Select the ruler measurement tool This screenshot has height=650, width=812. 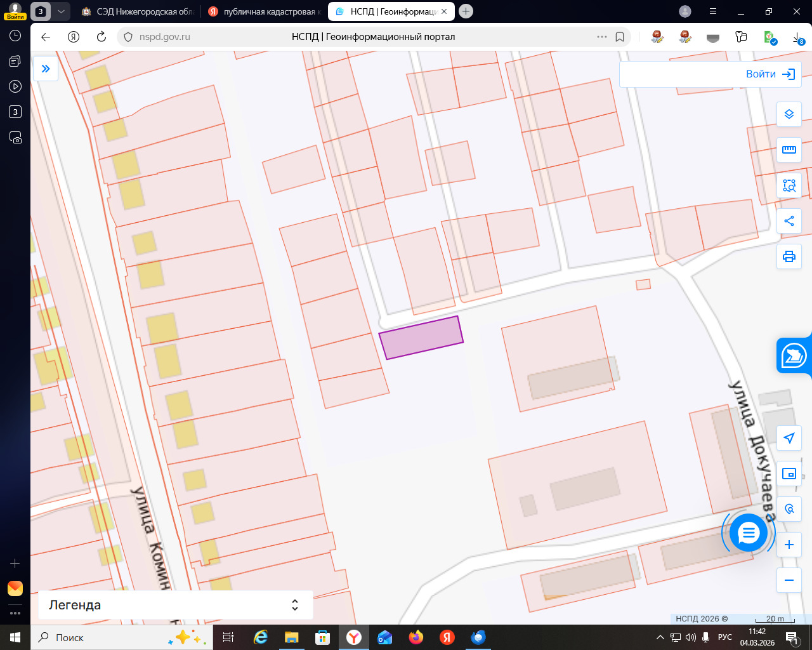(789, 150)
